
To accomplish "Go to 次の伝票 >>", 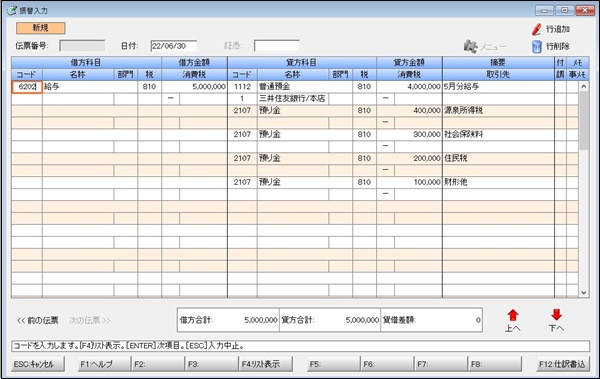I will click(90, 320).
